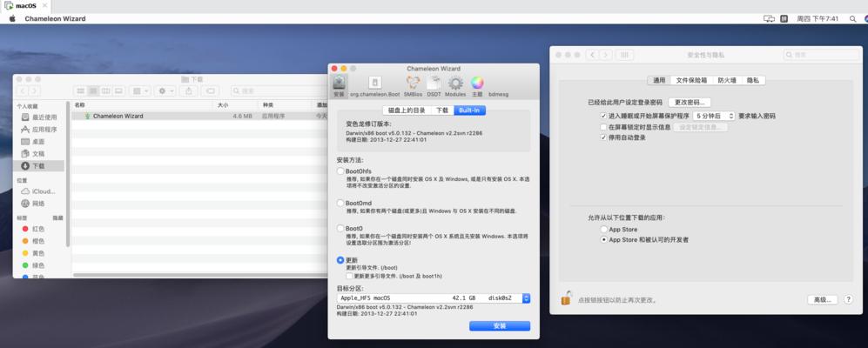Toggle 进入睡眠或开始屏幕保护程序 password checkbox
868x348 pixels.
point(603,117)
